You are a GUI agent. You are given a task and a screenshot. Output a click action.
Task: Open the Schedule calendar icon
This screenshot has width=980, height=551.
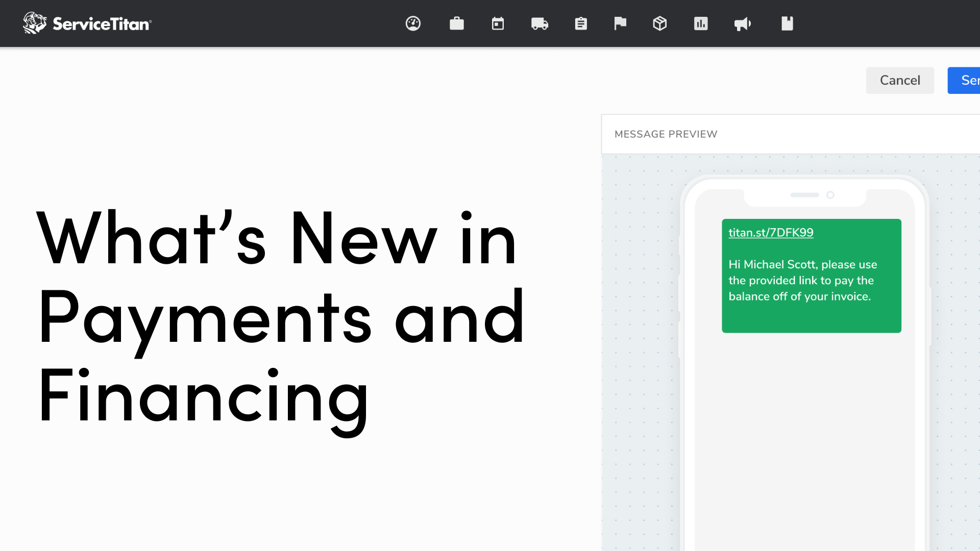[498, 23]
